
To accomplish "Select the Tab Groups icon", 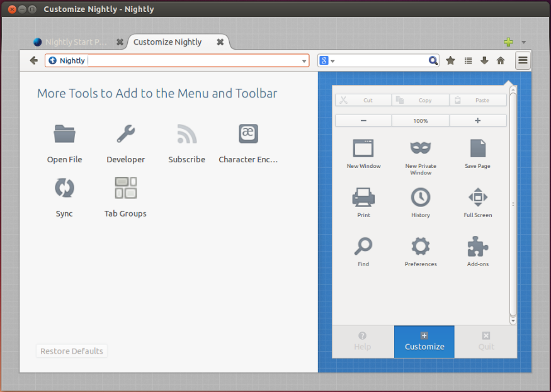I will [125, 188].
